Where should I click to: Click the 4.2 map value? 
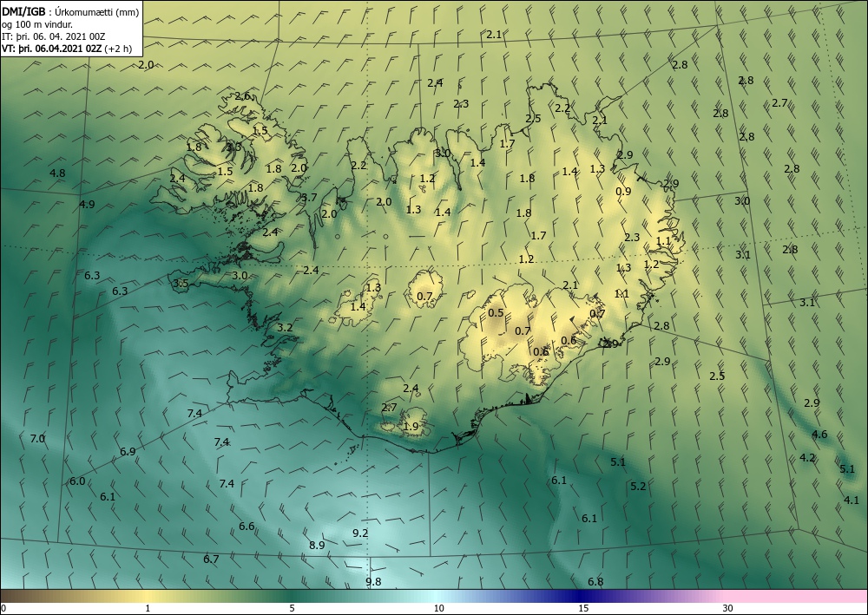(x=807, y=457)
